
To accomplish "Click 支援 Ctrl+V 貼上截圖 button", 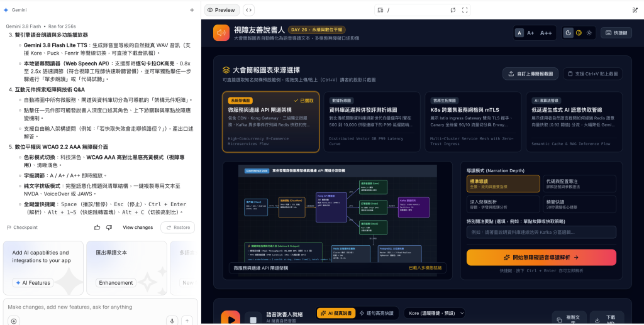I will (592, 74).
